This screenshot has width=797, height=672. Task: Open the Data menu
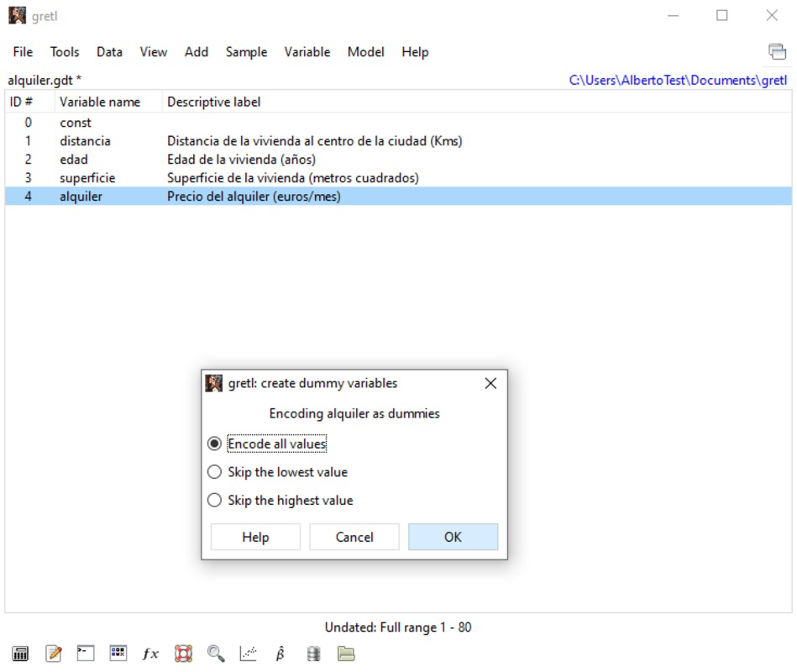[x=110, y=52]
